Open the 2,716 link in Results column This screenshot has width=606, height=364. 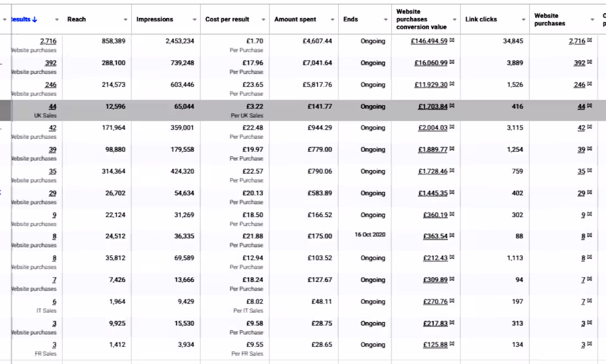click(x=48, y=41)
